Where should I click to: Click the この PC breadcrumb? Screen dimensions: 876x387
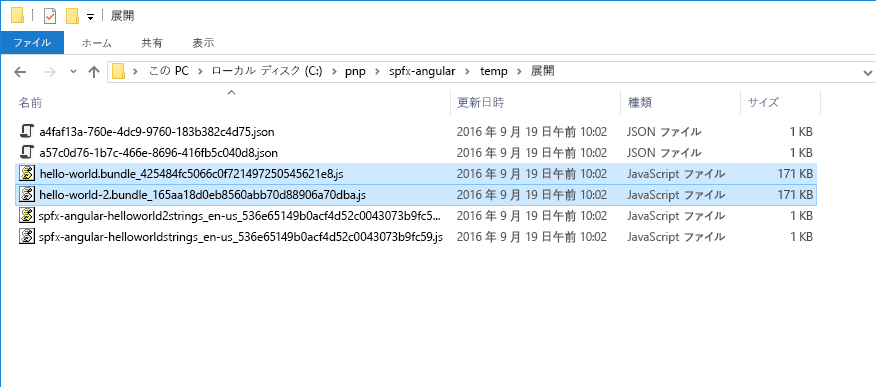tap(169, 71)
